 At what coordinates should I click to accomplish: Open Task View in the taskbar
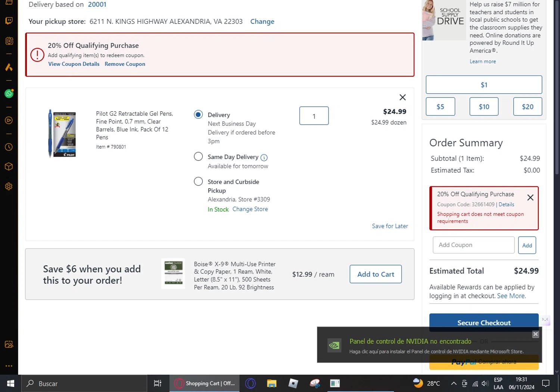click(x=158, y=383)
